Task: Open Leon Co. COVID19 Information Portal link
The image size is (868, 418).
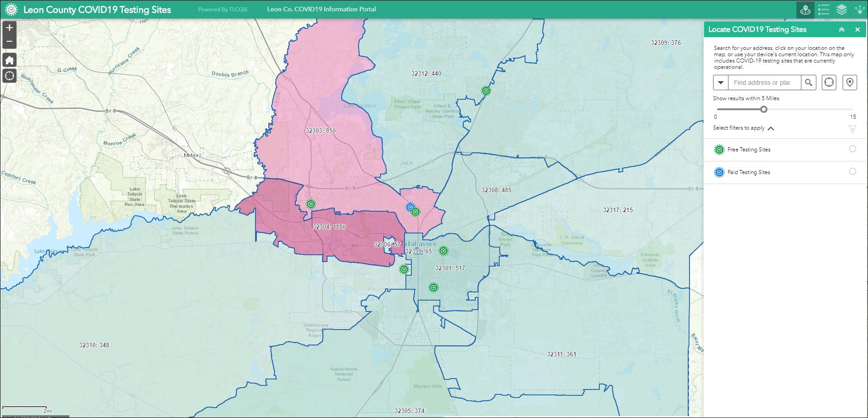Action: coord(321,9)
